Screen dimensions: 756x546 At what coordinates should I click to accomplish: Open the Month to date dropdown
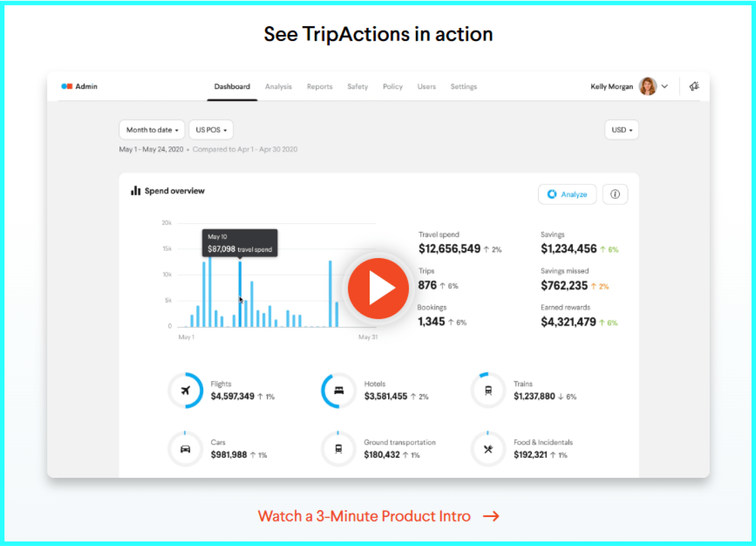[x=152, y=130]
